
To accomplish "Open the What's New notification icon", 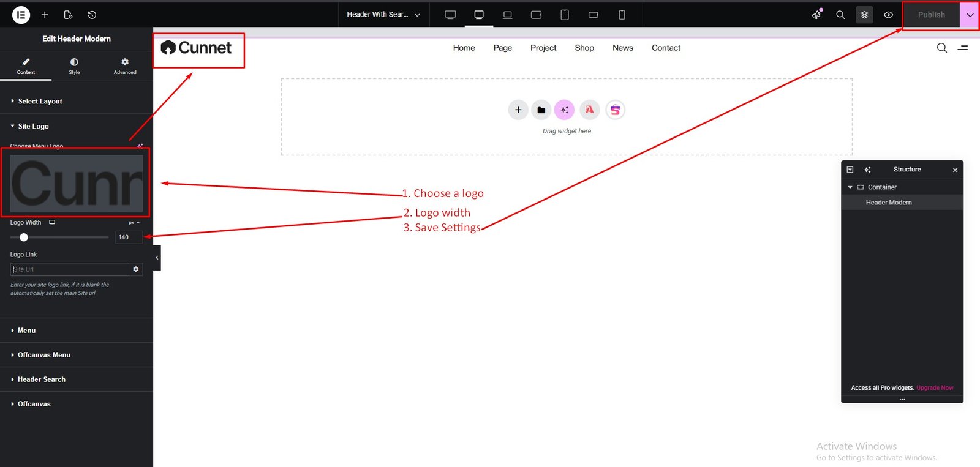I will coord(816,15).
